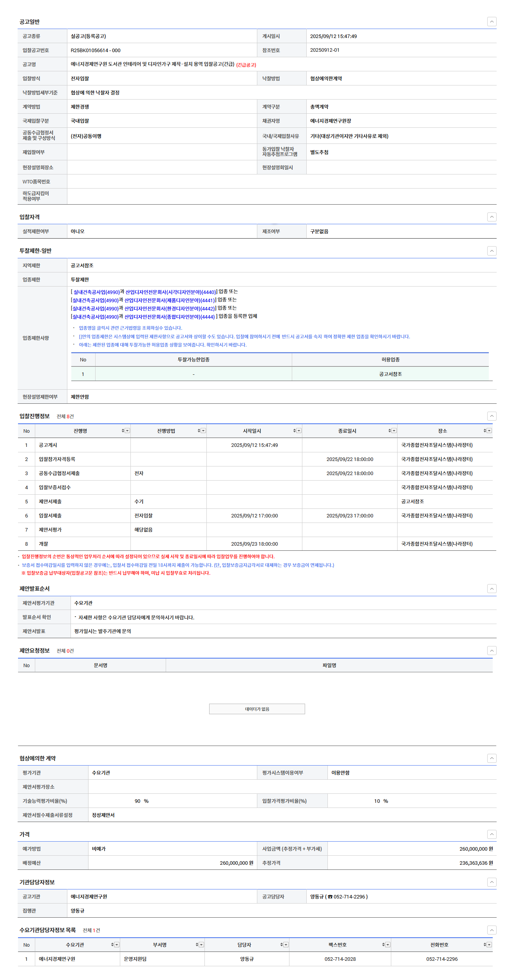Collapse the 가격 section
Viewport: 508px width, 980px height.
pyautogui.click(x=492, y=835)
